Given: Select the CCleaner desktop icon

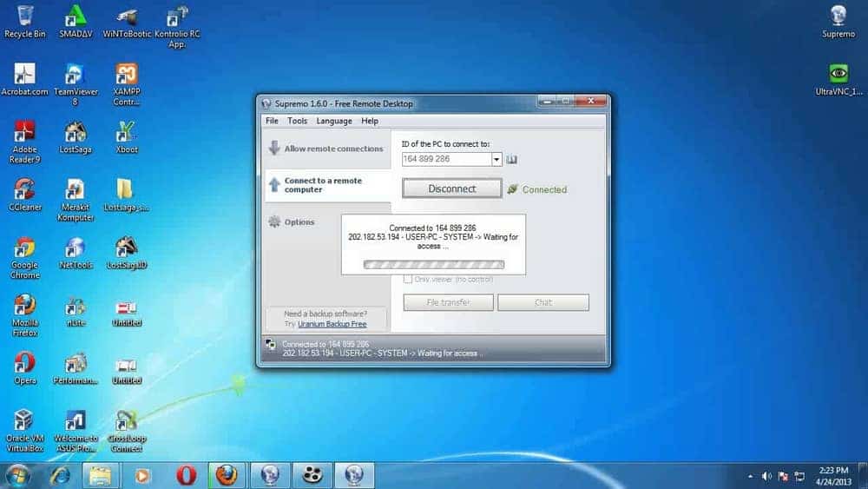Looking at the screenshot, I should [x=25, y=195].
